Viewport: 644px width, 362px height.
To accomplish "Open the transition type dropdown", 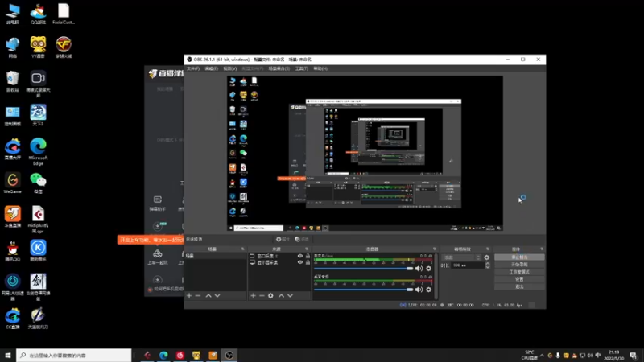I will click(461, 257).
